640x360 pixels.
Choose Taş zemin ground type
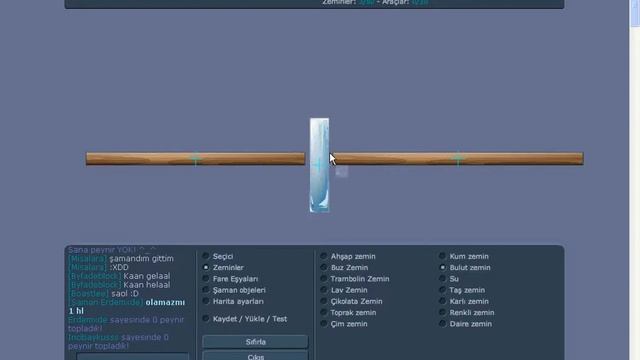442,290
